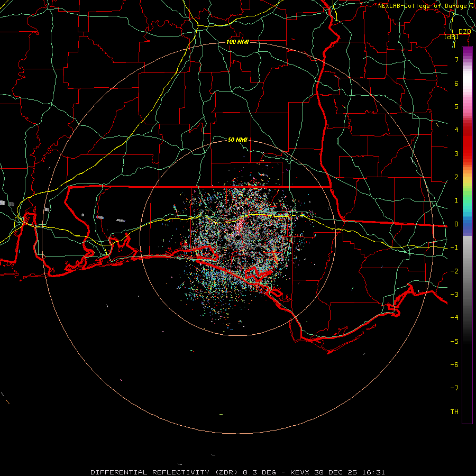Click the 0.3 DEG elevation text

pos(259,472)
